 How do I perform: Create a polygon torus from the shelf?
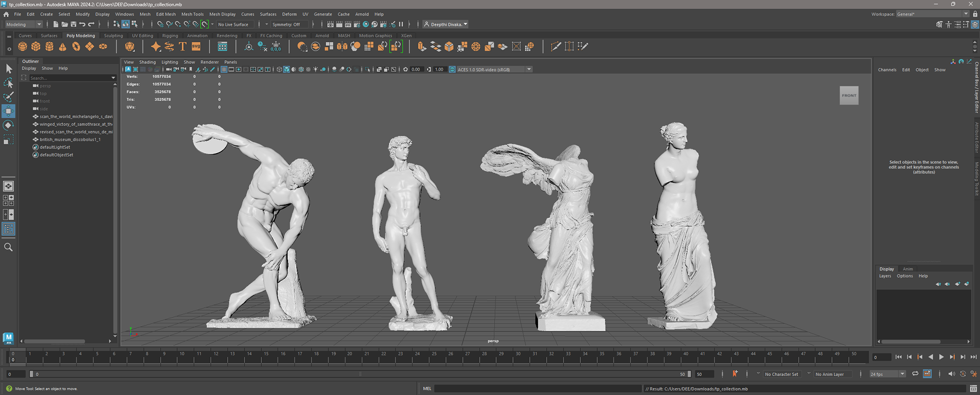pos(76,46)
